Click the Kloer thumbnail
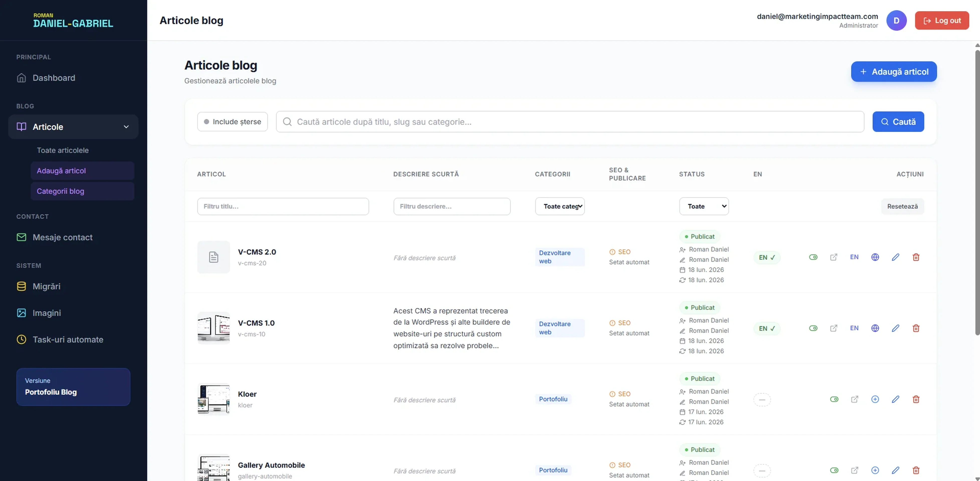The width and height of the screenshot is (980, 481). [213, 399]
